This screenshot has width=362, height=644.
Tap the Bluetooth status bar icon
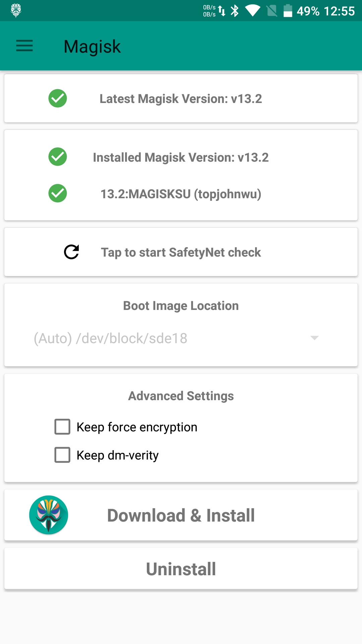pos(235,11)
